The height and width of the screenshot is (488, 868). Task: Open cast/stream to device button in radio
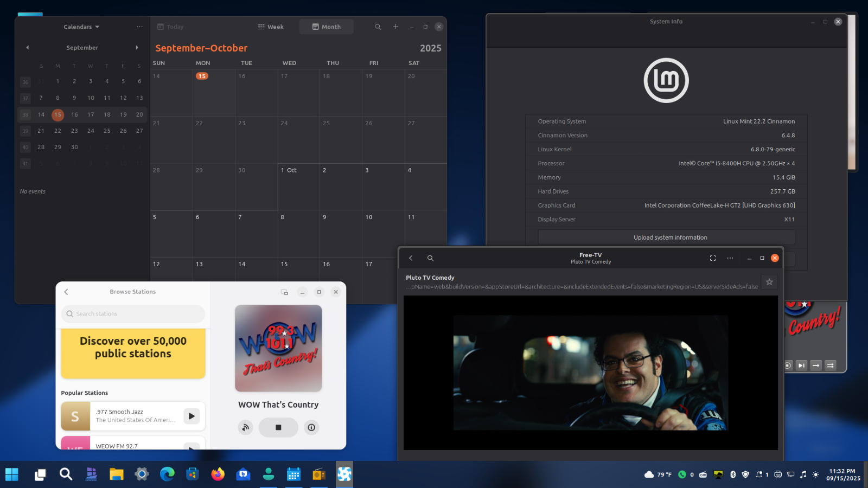[246, 427]
